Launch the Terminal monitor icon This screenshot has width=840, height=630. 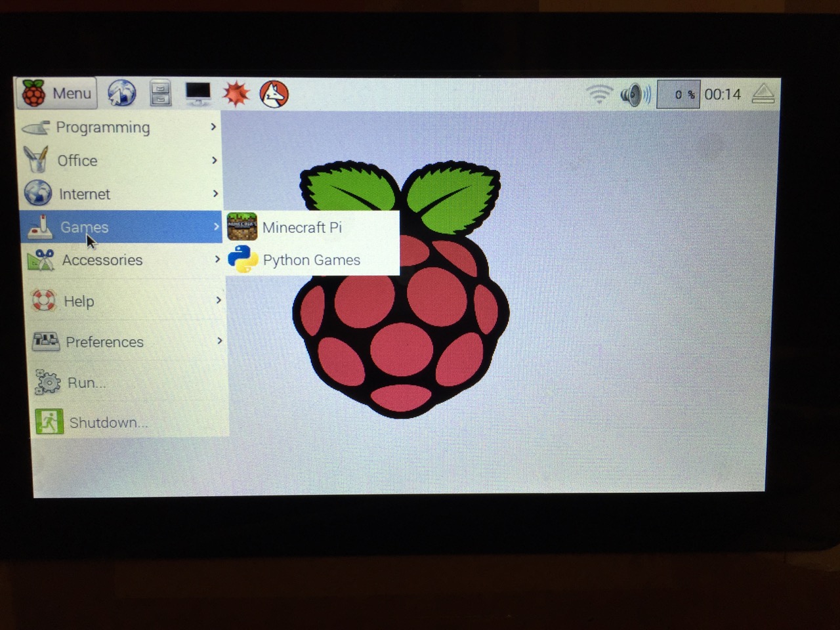(x=198, y=93)
